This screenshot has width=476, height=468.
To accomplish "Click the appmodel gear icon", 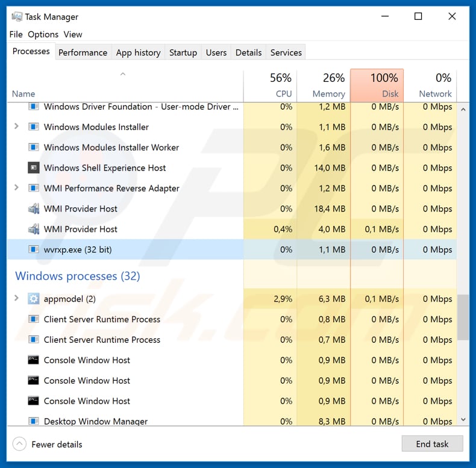I will click(x=34, y=299).
